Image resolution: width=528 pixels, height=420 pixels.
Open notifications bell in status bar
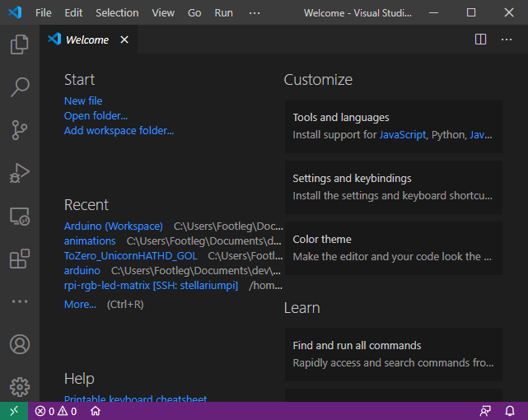(x=510, y=411)
